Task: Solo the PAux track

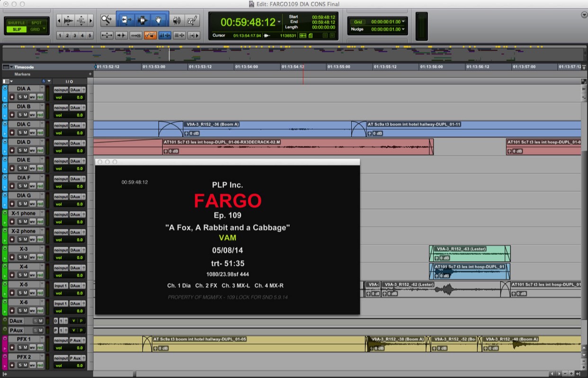Action: tap(35, 330)
